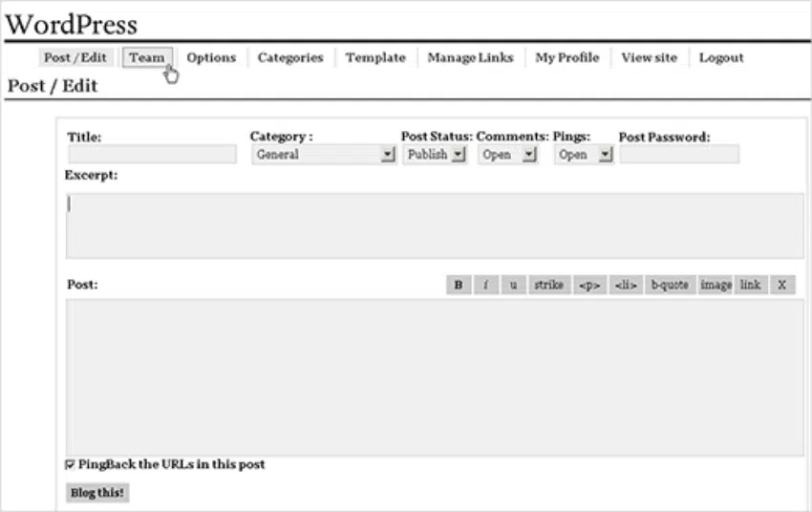Open the Post Status dropdown showing Publish
Screen dimensions: 812x512
click(436, 155)
